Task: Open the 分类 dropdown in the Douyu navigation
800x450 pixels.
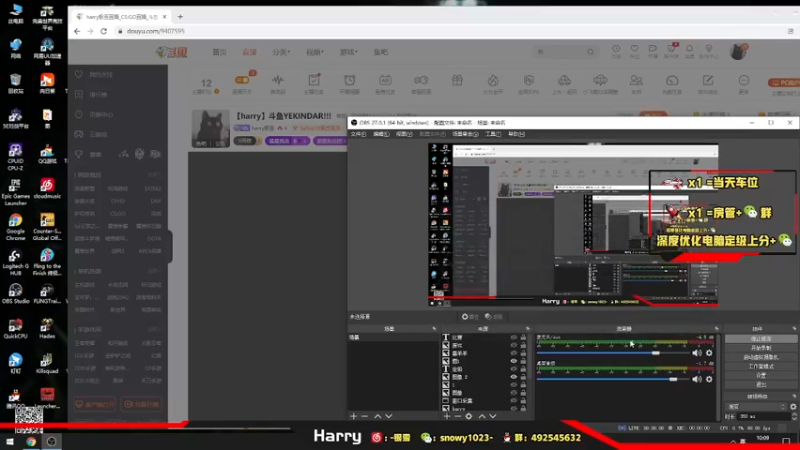Action: (281, 52)
